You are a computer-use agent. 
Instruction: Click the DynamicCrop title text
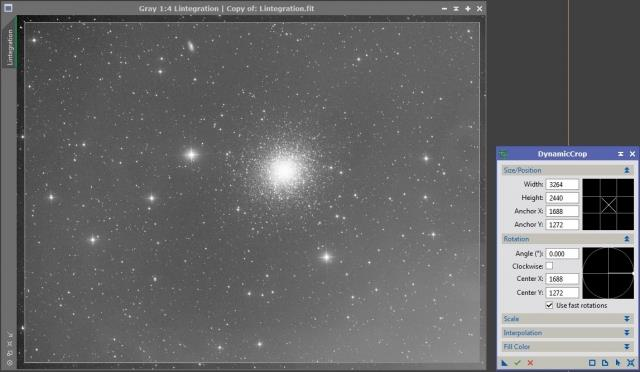click(562, 154)
